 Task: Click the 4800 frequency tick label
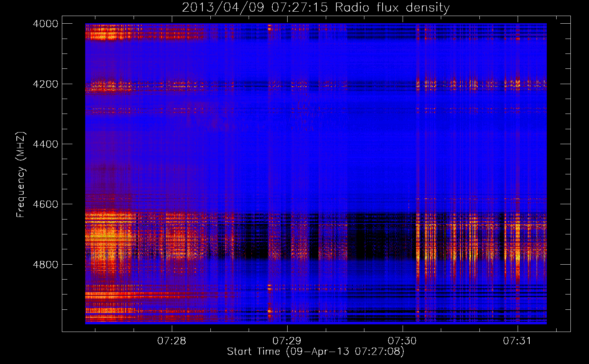tap(46, 265)
